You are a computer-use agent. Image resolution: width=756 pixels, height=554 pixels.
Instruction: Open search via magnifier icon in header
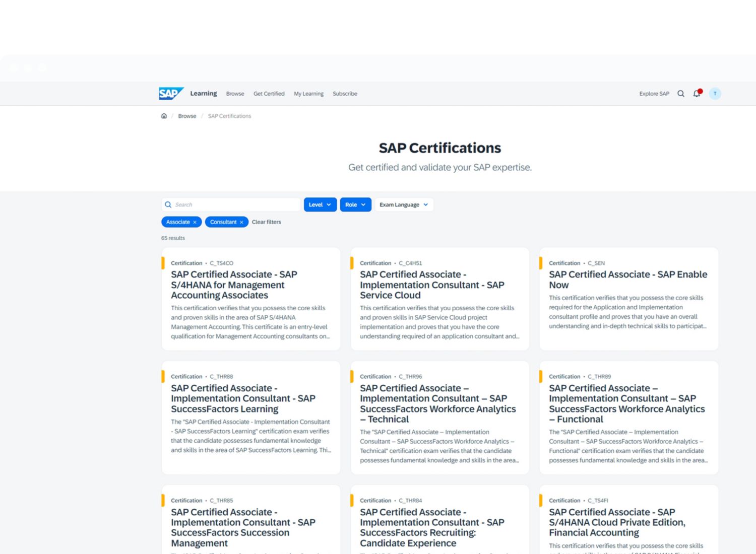pos(680,94)
